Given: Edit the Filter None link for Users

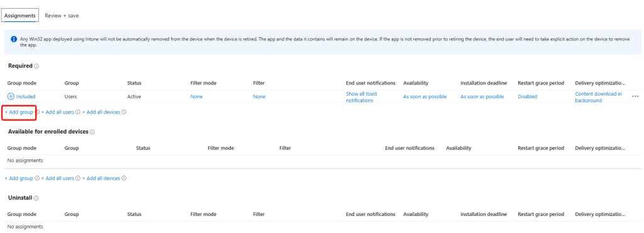Looking at the screenshot, I should 259,96.
